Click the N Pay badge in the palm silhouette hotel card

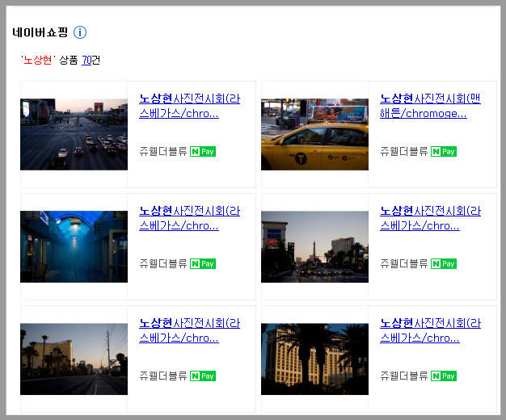coord(444,376)
